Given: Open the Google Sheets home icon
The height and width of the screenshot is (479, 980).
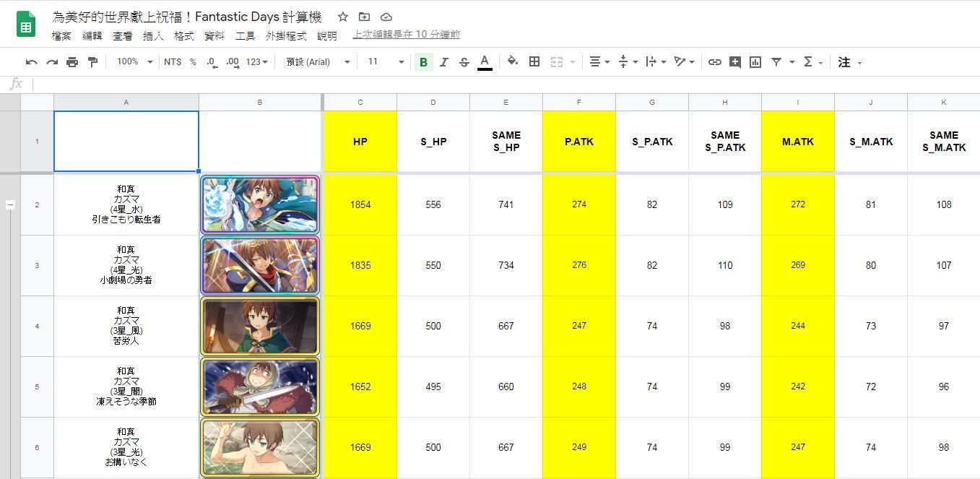Looking at the screenshot, I should pyautogui.click(x=26, y=25).
